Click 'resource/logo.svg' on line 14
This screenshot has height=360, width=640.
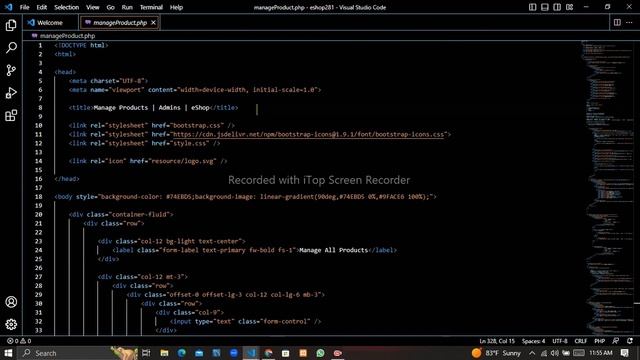click(183, 161)
